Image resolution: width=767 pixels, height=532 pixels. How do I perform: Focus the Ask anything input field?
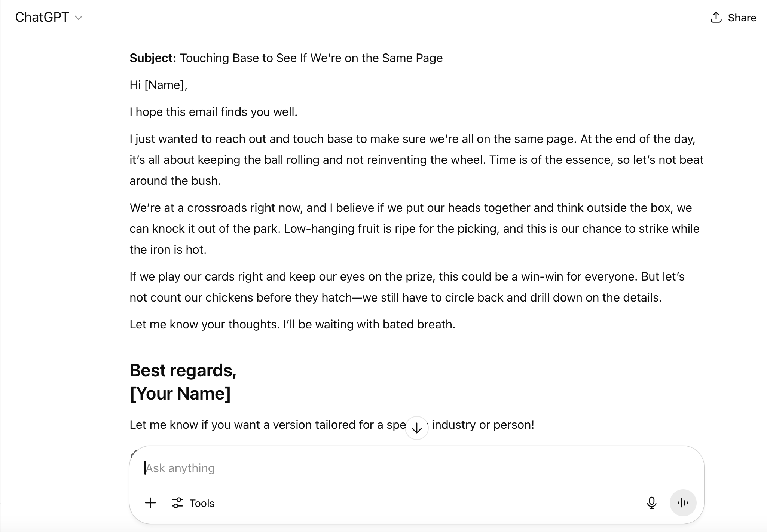[x=416, y=468]
